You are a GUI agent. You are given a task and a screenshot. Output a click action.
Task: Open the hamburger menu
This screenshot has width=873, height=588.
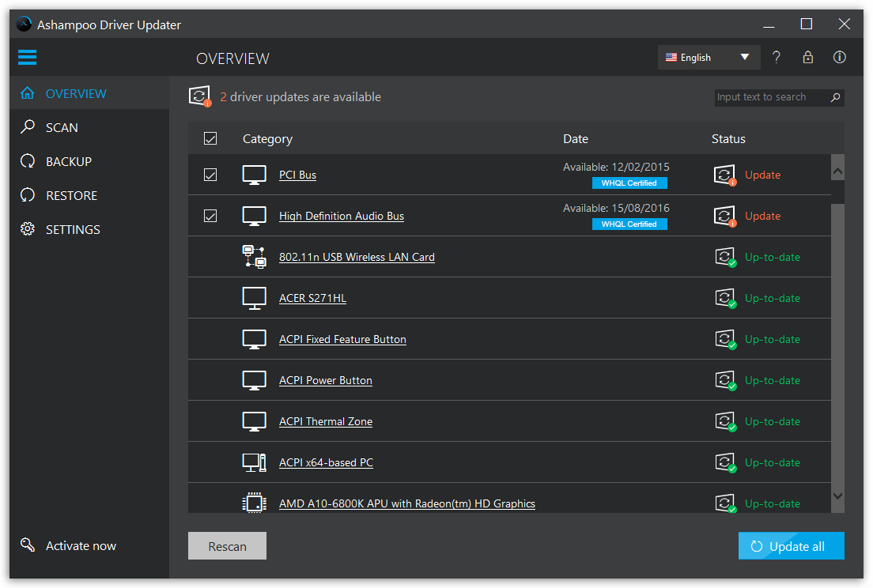tap(27, 57)
